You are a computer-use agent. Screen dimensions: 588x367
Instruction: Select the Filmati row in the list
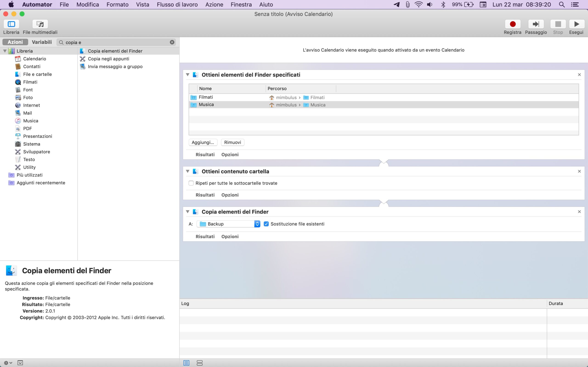tap(219, 97)
